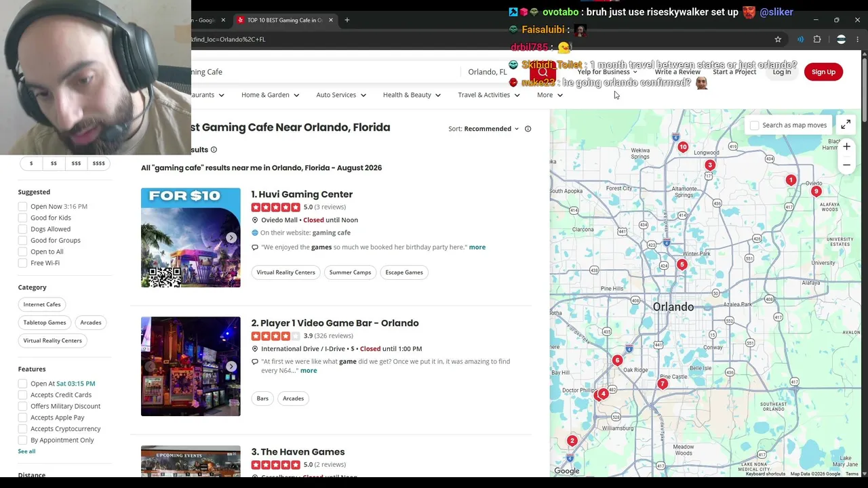Expand the Home & Garden menu

(270, 95)
